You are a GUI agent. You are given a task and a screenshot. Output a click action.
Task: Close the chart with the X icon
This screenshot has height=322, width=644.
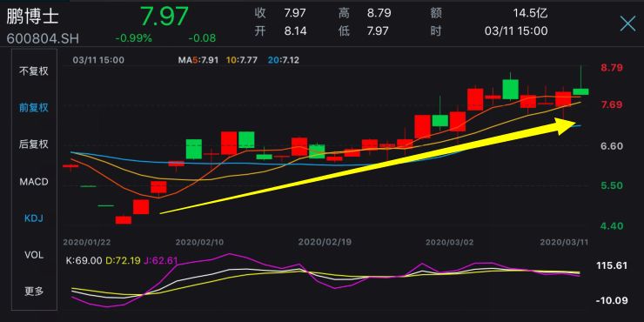click(627, 23)
